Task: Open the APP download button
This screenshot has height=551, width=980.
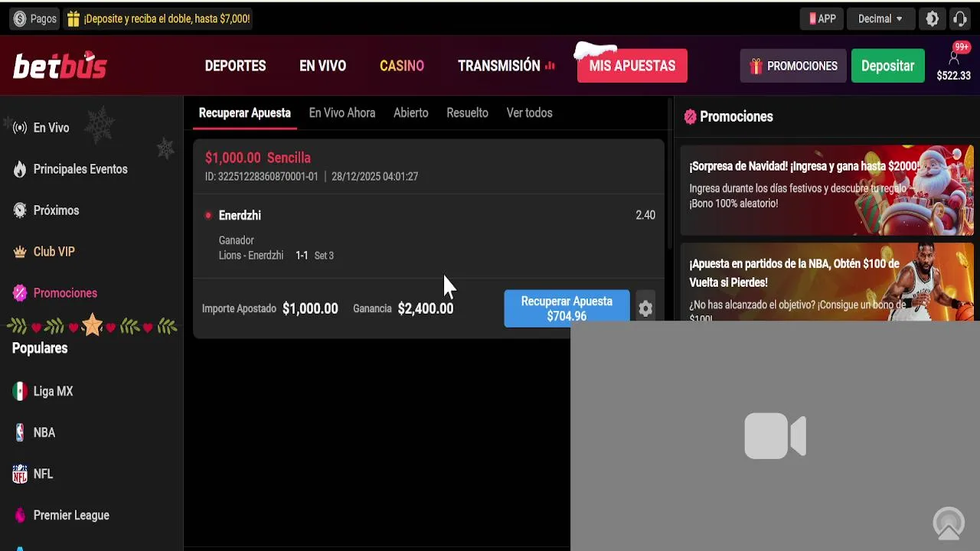Action: click(822, 18)
